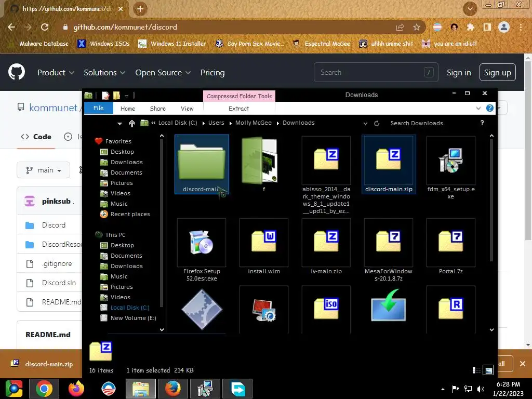
Task: Open the kommunet profile link
Action: coord(54,108)
